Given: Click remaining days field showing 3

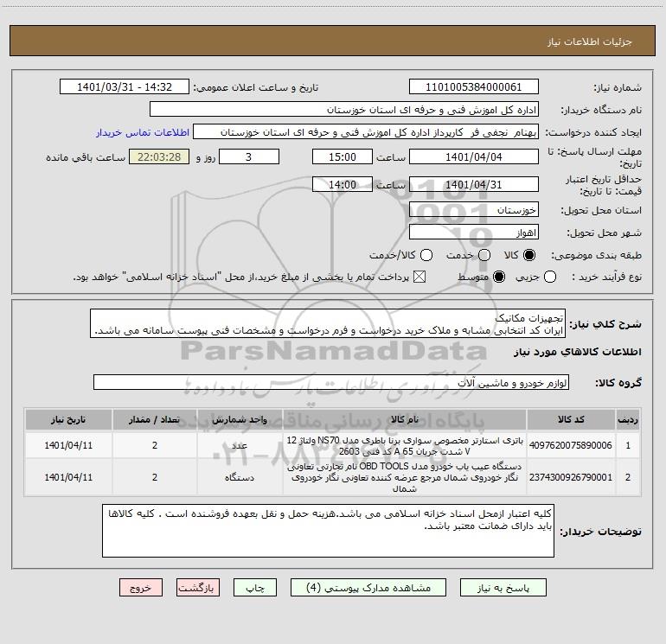Looking at the screenshot, I should (x=249, y=156).
